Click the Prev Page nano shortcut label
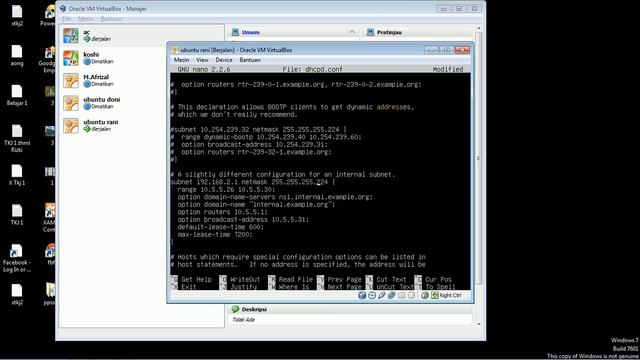Image resolution: width=640 pixels, height=360 pixels. [x=344, y=280]
